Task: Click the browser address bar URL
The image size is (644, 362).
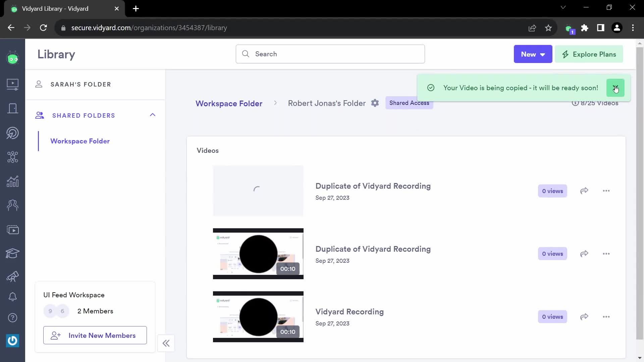Action: pyautogui.click(x=149, y=28)
